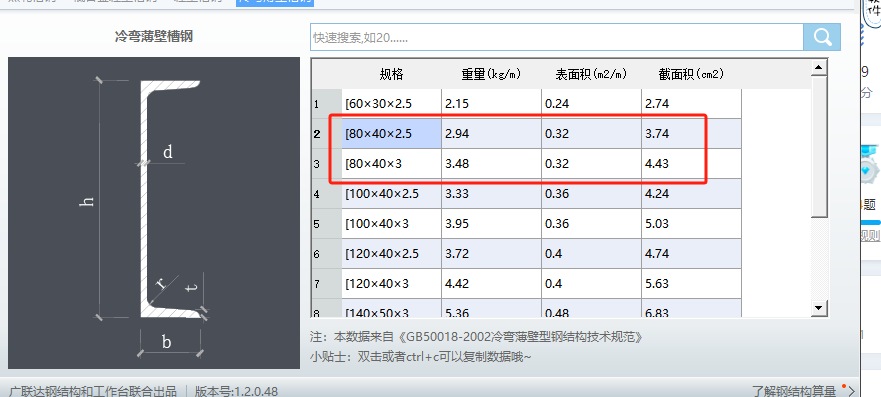
Task: Click surface area 0.32 in the [80×40×2.5 row
Action: tap(592, 134)
